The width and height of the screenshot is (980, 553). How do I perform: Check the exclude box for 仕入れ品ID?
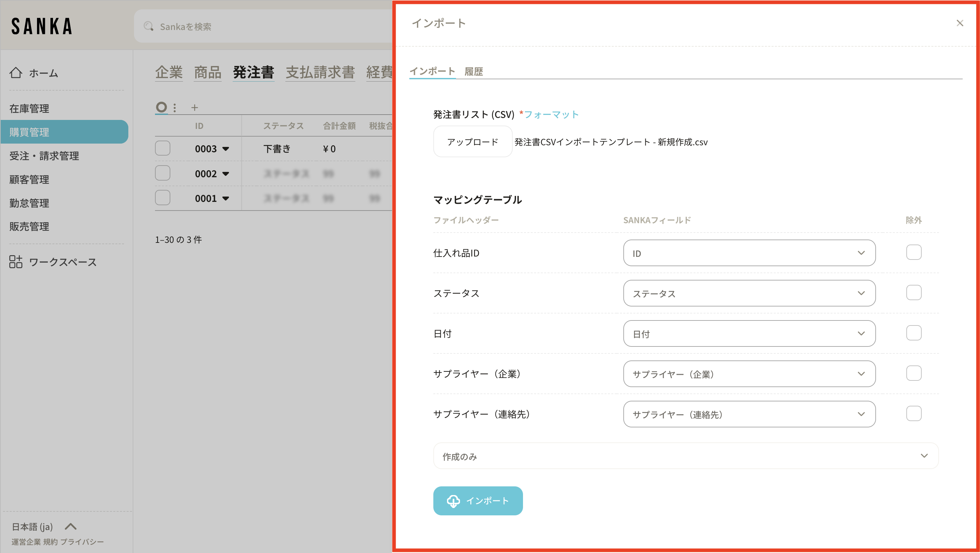click(x=913, y=253)
